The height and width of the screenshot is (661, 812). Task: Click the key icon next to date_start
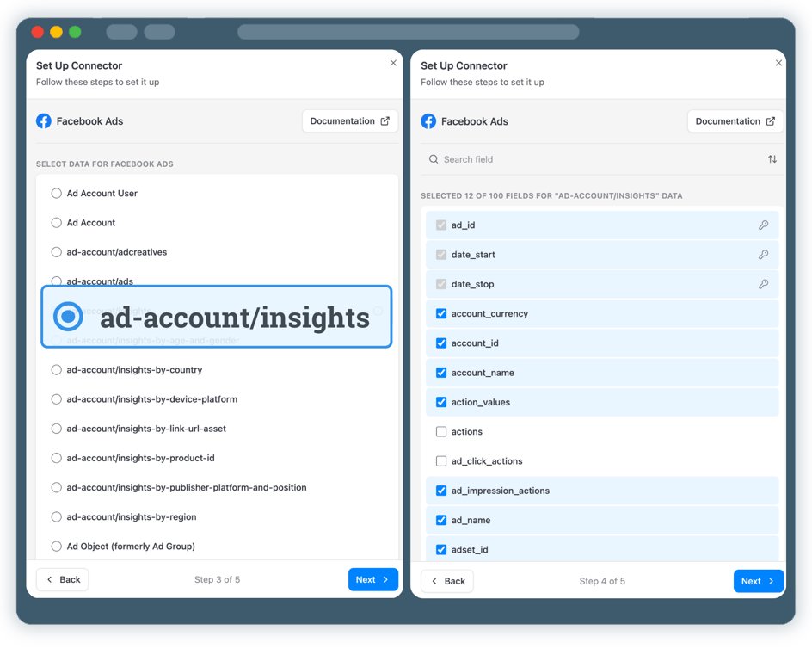[763, 255]
